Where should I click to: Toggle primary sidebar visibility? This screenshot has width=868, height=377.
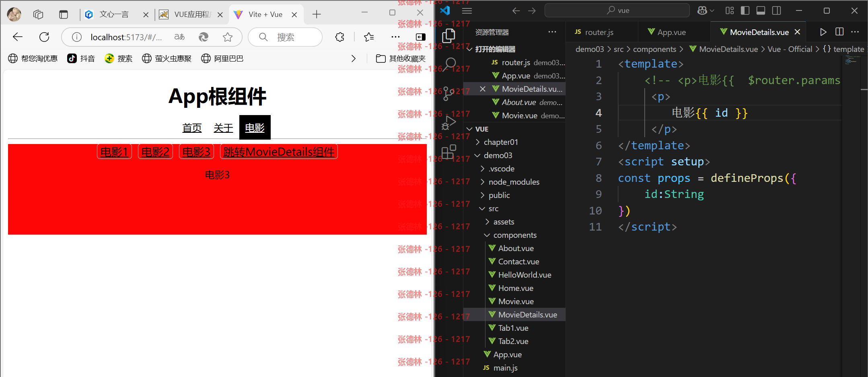click(745, 11)
